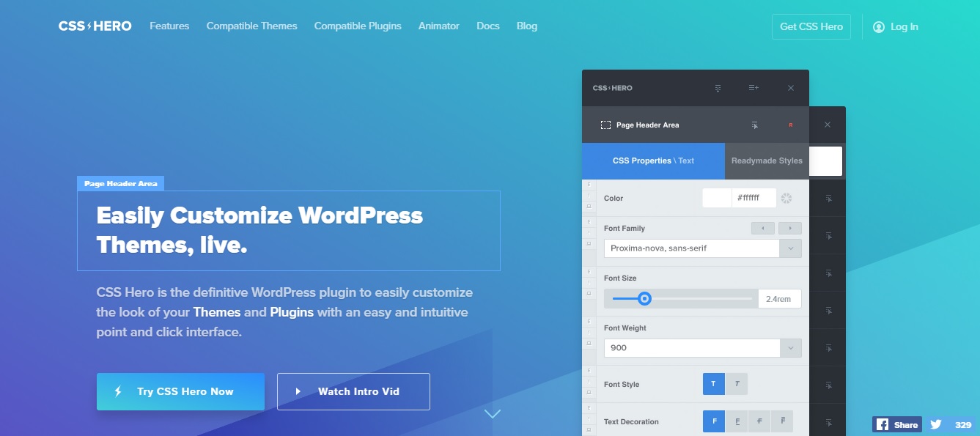The width and height of the screenshot is (980, 436).
Task: Click the down chevron below the hero section
Action: (493, 414)
